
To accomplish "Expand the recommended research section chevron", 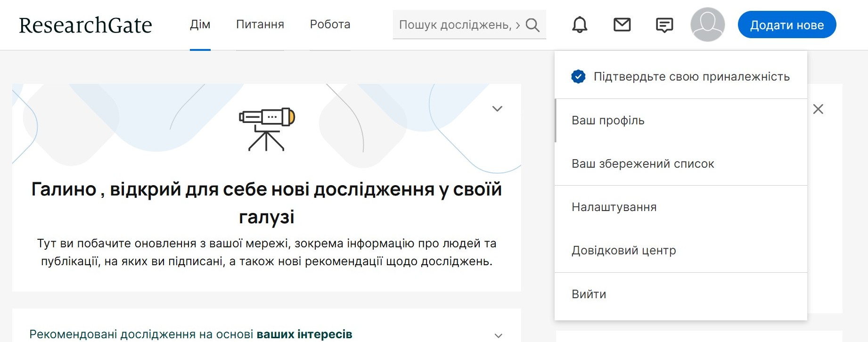I will coord(498,335).
